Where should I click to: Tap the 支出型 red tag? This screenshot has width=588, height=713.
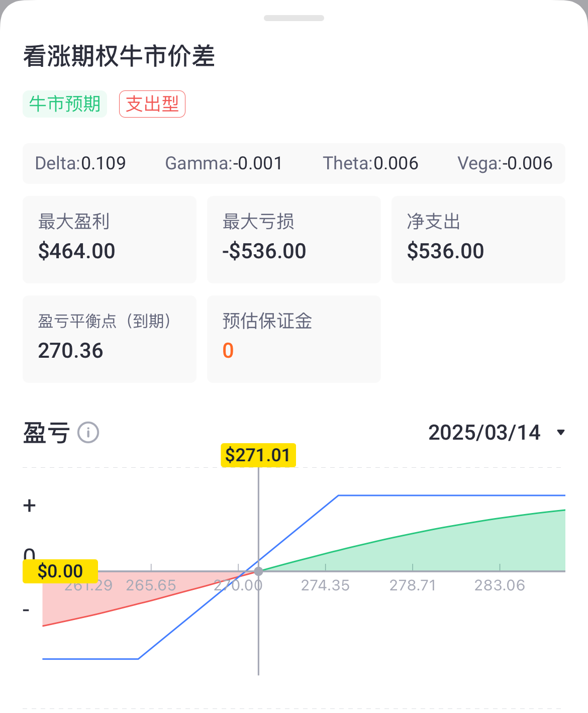pos(152,104)
